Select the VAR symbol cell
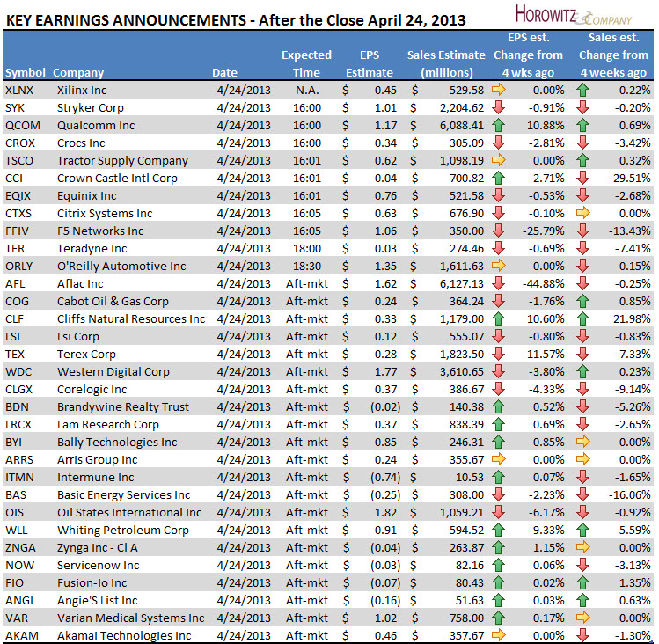 tap(17, 618)
